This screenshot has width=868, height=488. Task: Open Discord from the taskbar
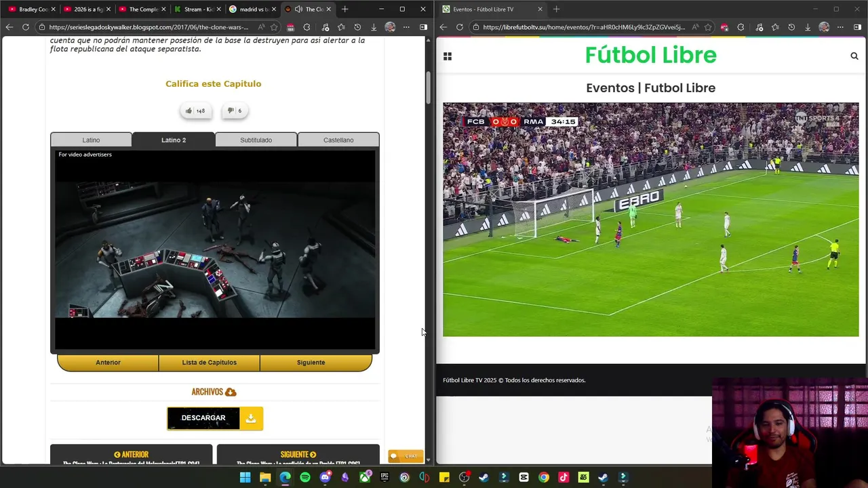(x=325, y=478)
